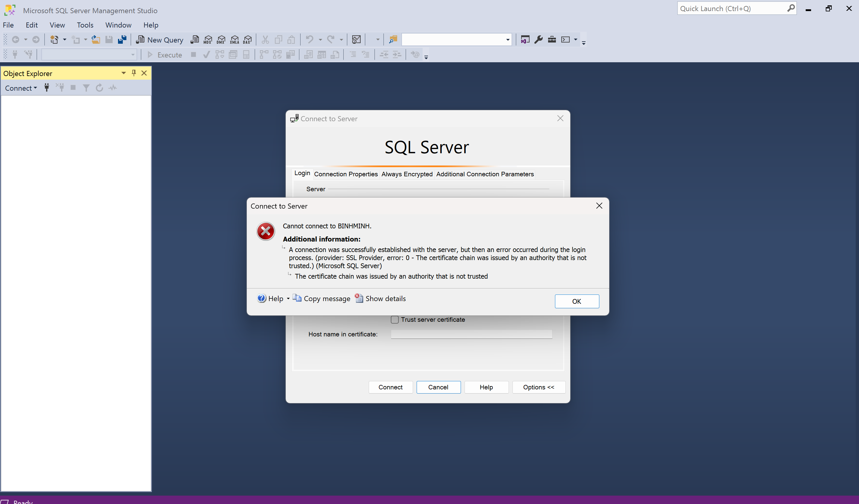The image size is (859, 504).
Task: Click the Options << button
Action: [538, 387]
